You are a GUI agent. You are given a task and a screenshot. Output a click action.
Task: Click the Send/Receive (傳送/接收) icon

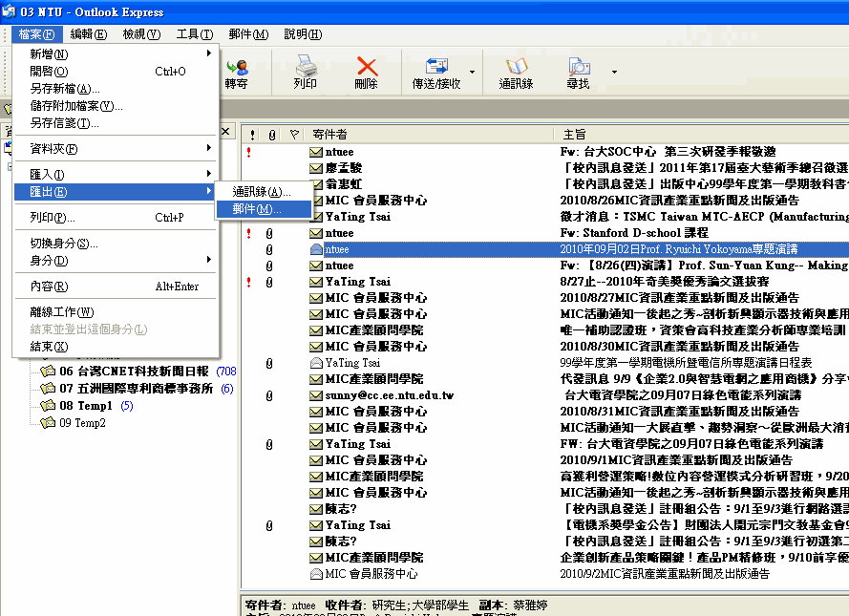click(437, 66)
